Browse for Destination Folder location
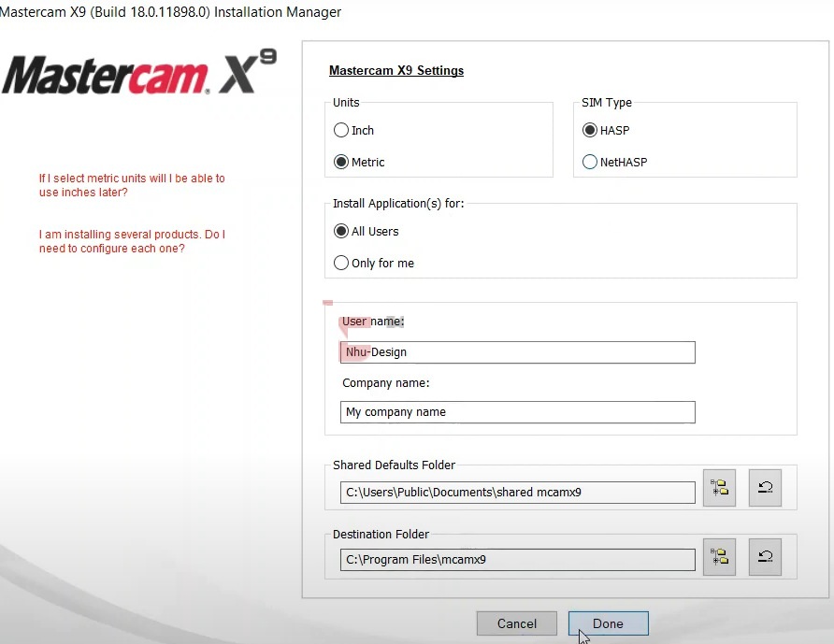The height and width of the screenshot is (644, 834). coord(719,557)
